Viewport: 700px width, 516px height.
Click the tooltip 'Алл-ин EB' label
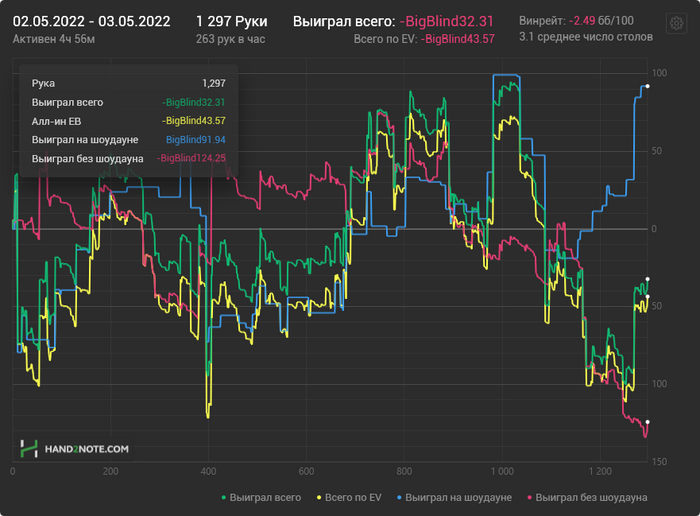(x=56, y=121)
